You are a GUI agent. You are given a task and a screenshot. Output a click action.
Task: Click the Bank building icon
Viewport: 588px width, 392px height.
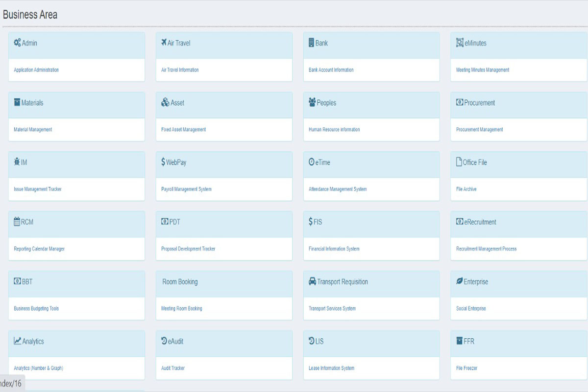(x=311, y=43)
